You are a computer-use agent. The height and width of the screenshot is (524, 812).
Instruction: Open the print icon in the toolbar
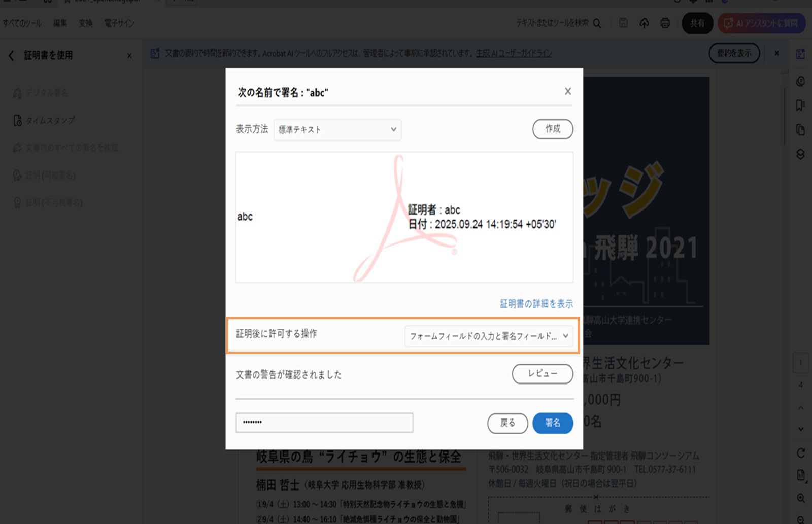coord(665,23)
